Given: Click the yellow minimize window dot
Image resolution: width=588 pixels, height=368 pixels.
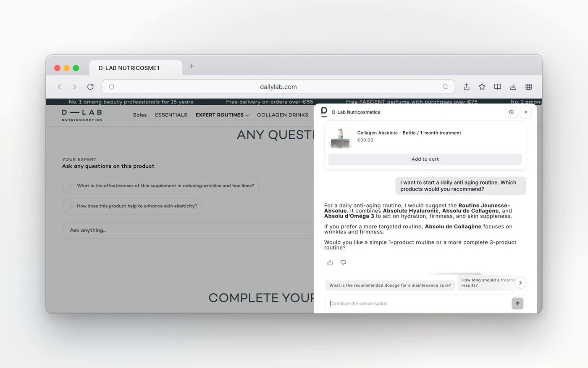Looking at the screenshot, I should pos(66,68).
